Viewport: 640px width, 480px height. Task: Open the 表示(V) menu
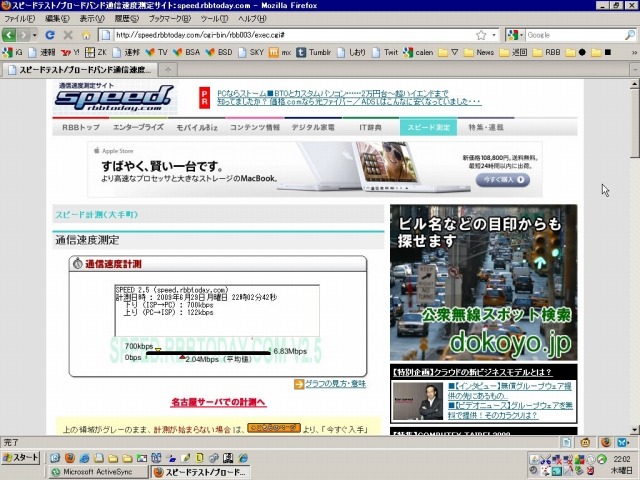point(92,19)
